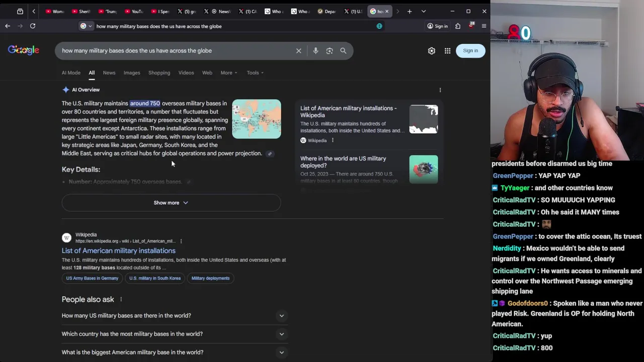Select the Videos results tab
The height and width of the screenshot is (362, 644).
click(186, 73)
